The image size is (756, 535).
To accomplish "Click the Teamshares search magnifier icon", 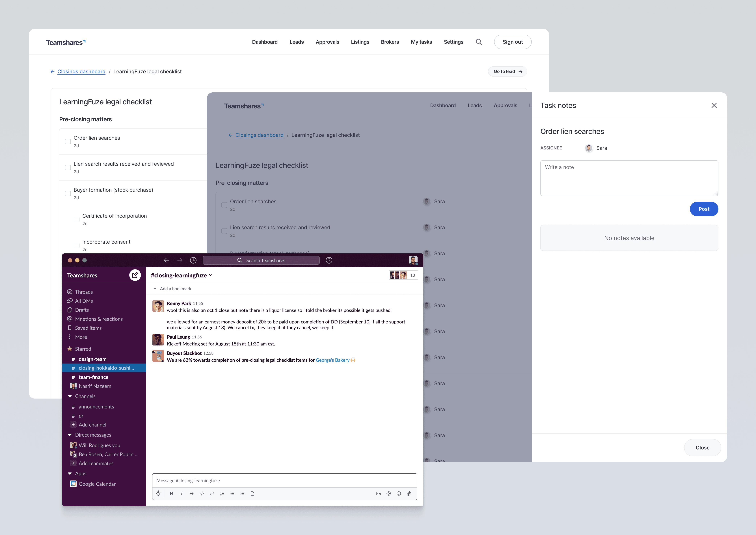I will (479, 42).
